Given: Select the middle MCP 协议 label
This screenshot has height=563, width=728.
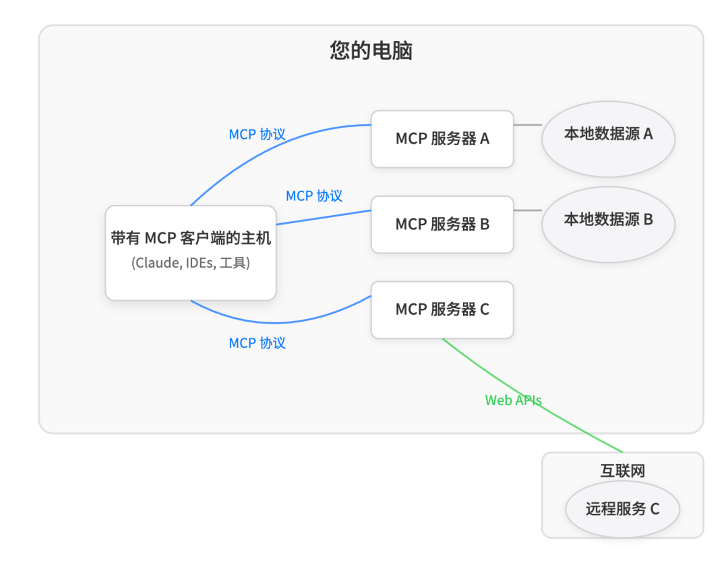Looking at the screenshot, I should coord(314,196).
